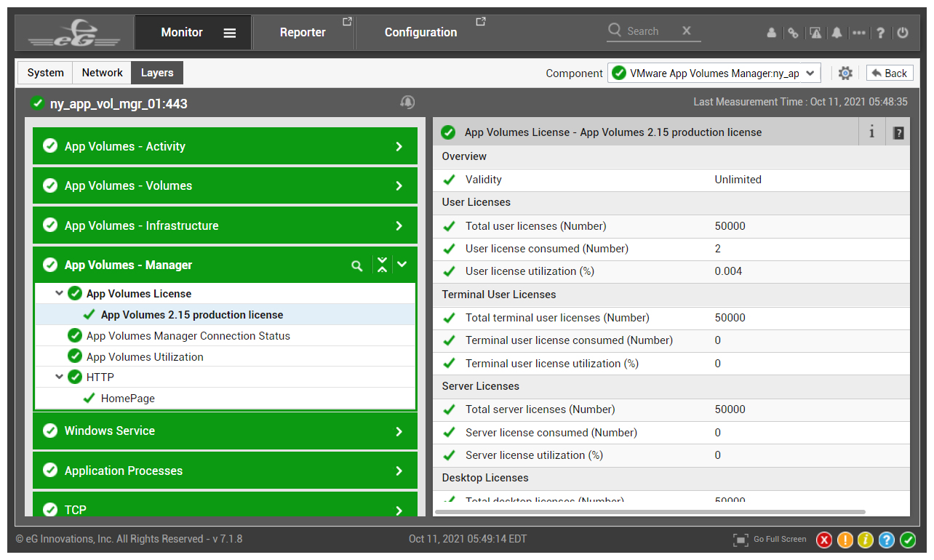Click Total server licenses (Number) measure

(x=540, y=409)
